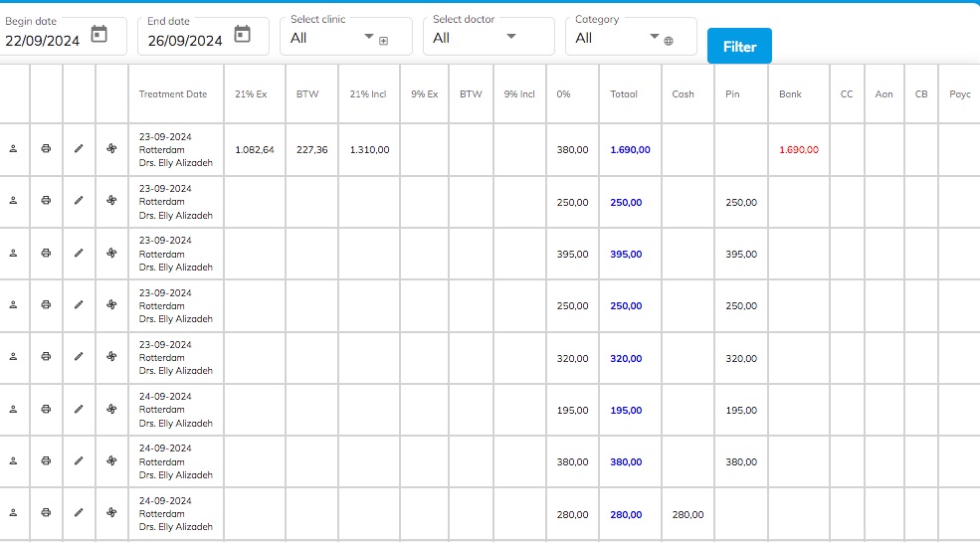Click the Totaal column header
The image size is (980, 542).
click(x=624, y=94)
